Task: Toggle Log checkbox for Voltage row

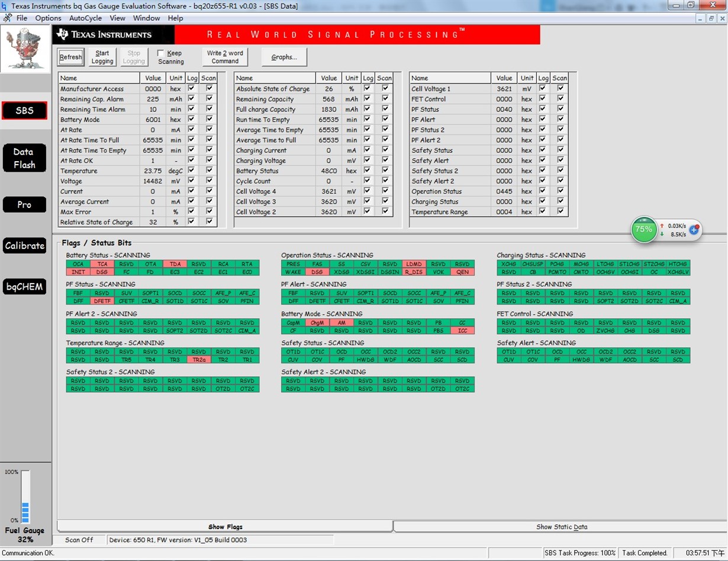Action: tap(191, 181)
